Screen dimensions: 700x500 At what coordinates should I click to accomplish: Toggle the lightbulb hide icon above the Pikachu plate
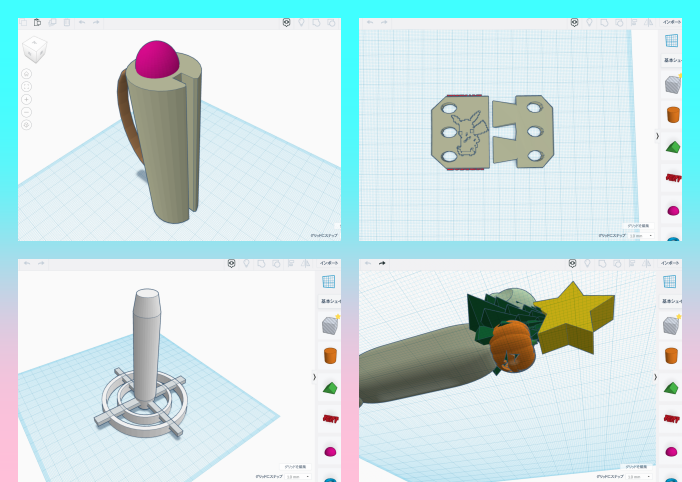tap(589, 22)
